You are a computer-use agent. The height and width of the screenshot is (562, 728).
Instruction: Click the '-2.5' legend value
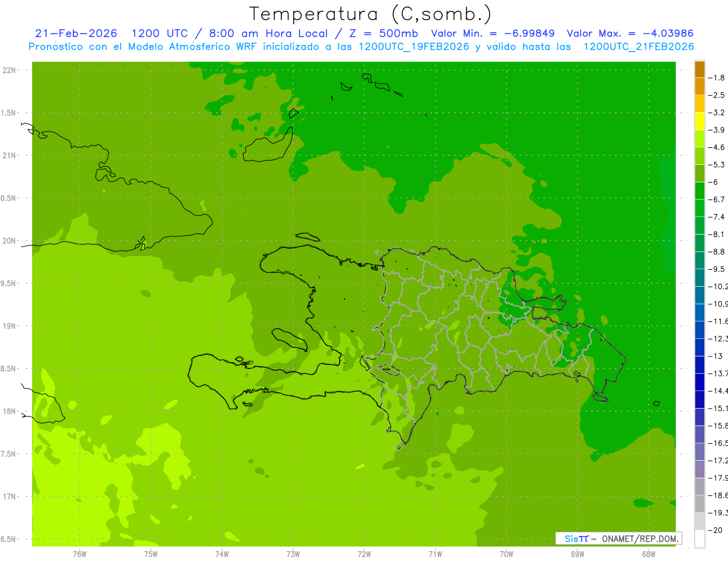718,95
